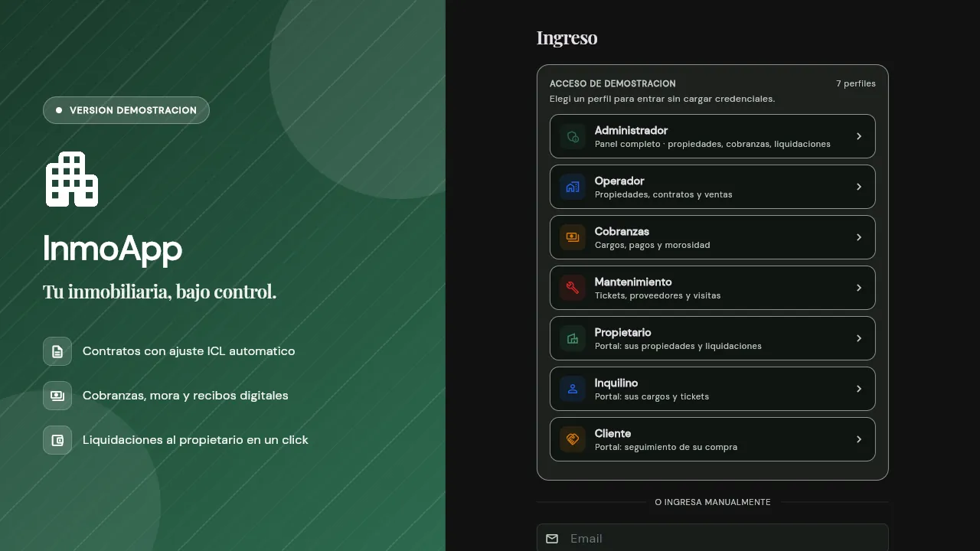980x551 pixels.
Task: Click 'Cobranzas, mora y recibos digitales' text
Action: pos(185,396)
